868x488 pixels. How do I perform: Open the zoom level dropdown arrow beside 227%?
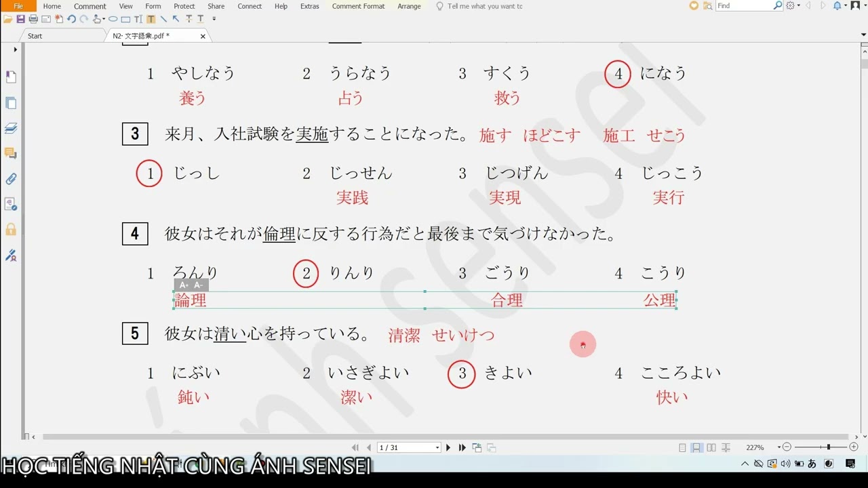(778, 447)
